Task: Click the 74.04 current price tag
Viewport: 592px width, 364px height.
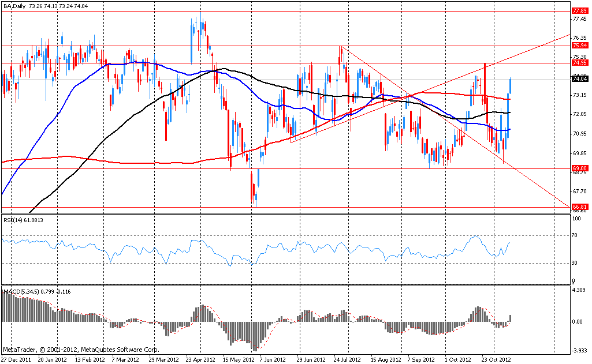Action: click(x=579, y=79)
